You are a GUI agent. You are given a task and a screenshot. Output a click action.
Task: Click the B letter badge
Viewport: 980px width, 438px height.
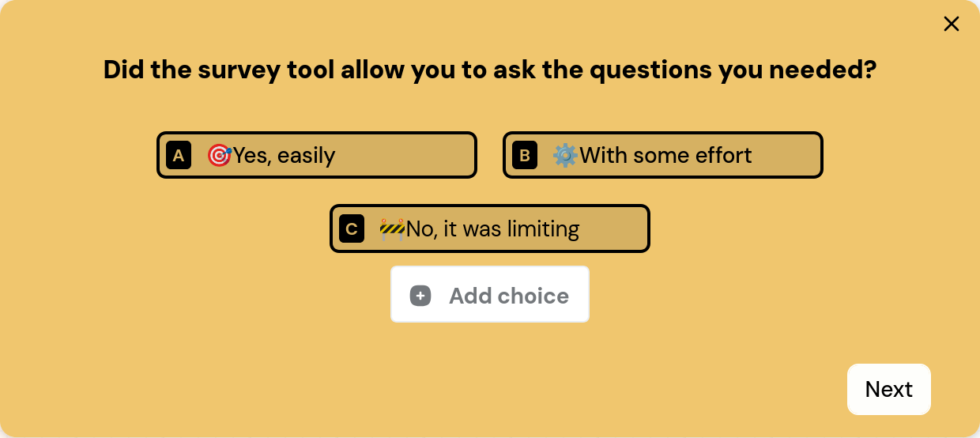point(525,156)
